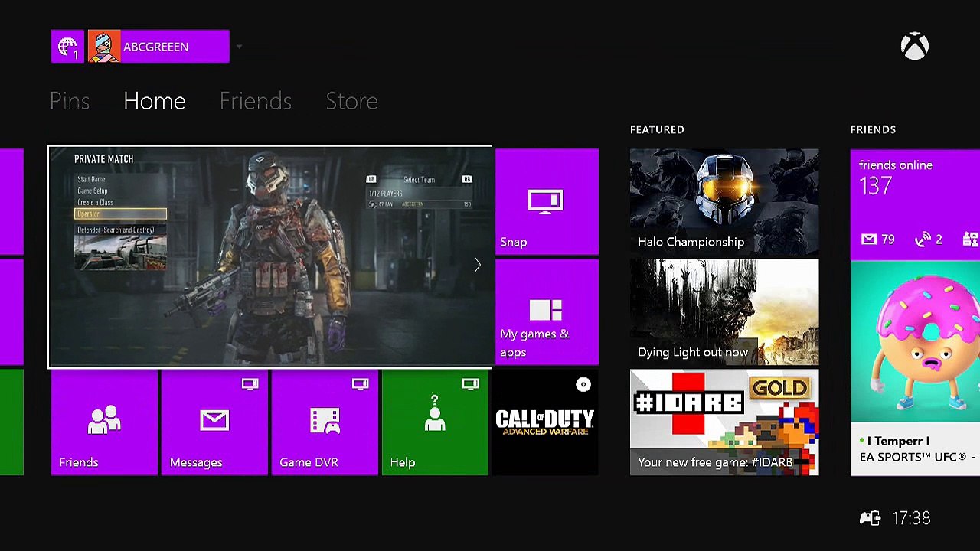
Task: Open the My games & apps tile
Action: pyautogui.click(x=547, y=312)
